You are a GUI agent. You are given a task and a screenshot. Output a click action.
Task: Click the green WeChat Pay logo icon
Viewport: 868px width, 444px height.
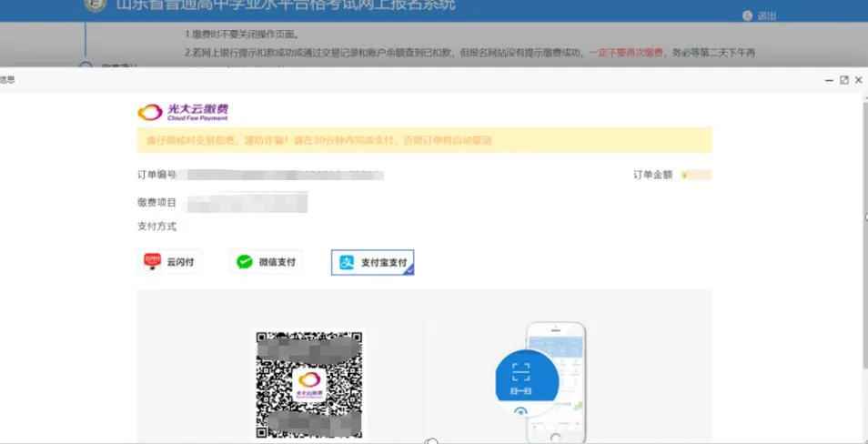click(244, 262)
